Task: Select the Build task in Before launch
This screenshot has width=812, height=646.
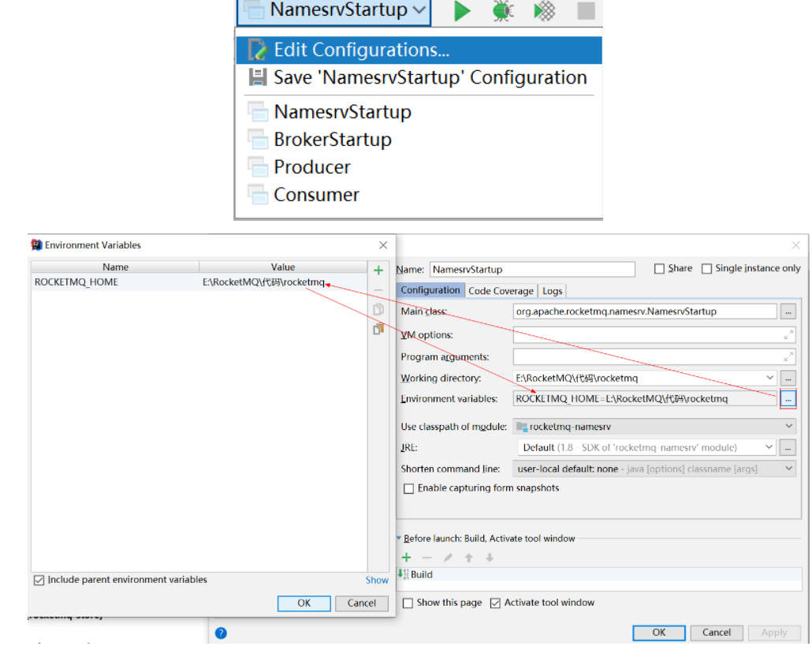Action: pos(599,574)
